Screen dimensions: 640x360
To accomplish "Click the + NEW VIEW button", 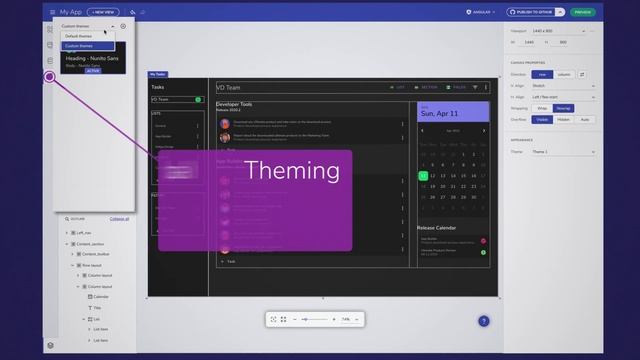I will coord(103,12).
